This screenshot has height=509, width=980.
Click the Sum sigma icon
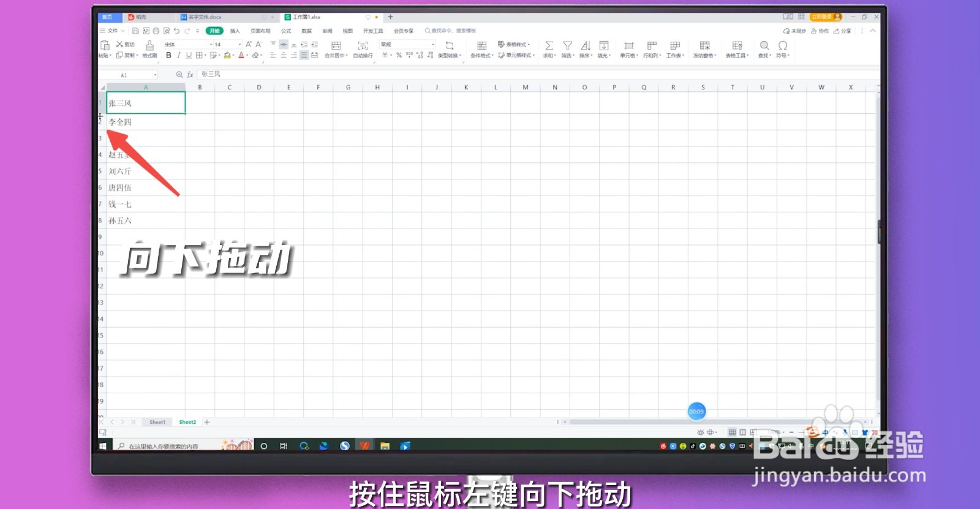549,46
